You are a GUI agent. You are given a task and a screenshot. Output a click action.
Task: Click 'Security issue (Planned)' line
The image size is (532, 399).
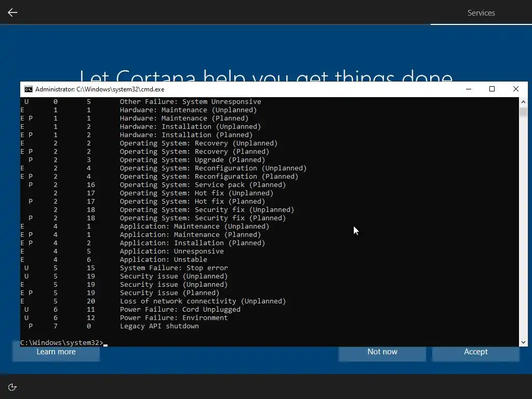pyautogui.click(x=170, y=293)
